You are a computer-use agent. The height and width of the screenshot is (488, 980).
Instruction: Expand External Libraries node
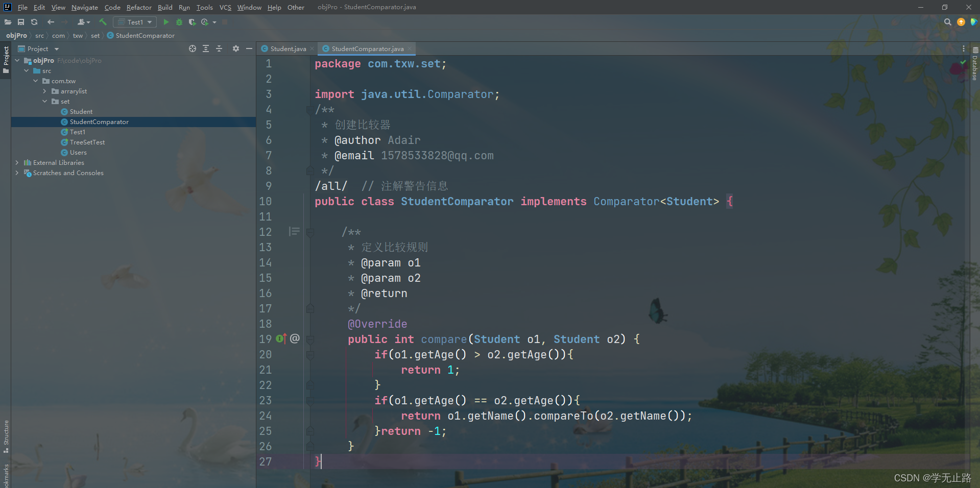(17, 162)
